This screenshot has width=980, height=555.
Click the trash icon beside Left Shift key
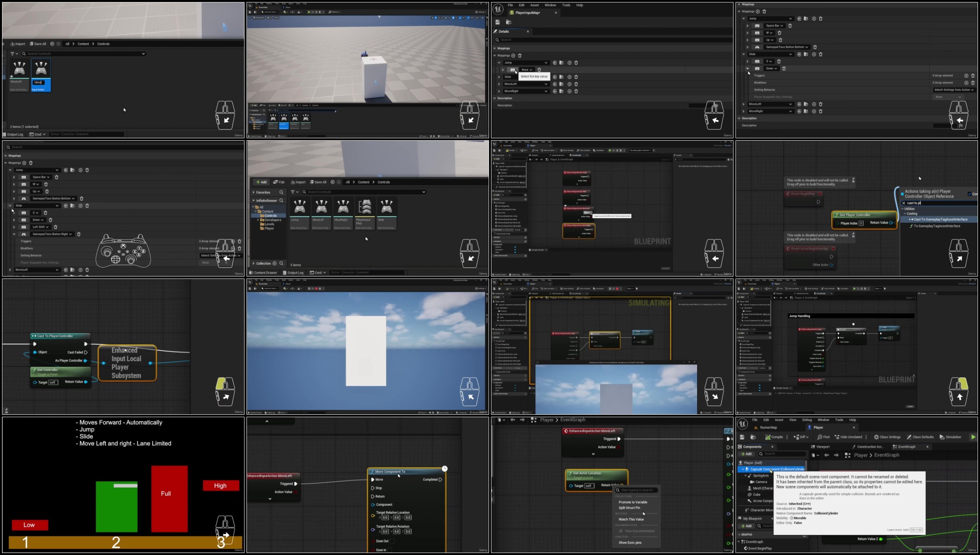pyautogui.click(x=56, y=227)
